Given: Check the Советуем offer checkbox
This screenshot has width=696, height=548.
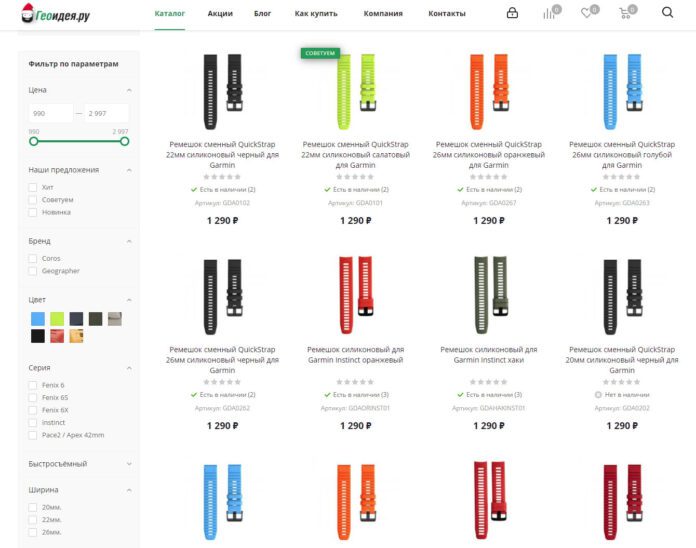Looking at the screenshot, I should (x=32, y=200).
